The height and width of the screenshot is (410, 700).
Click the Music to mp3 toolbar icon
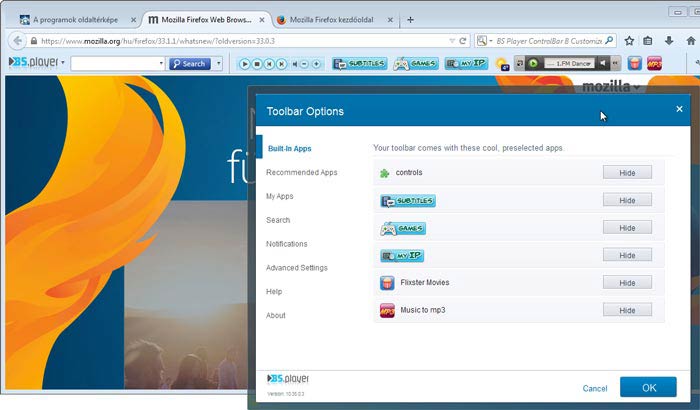tap(654, 63)
